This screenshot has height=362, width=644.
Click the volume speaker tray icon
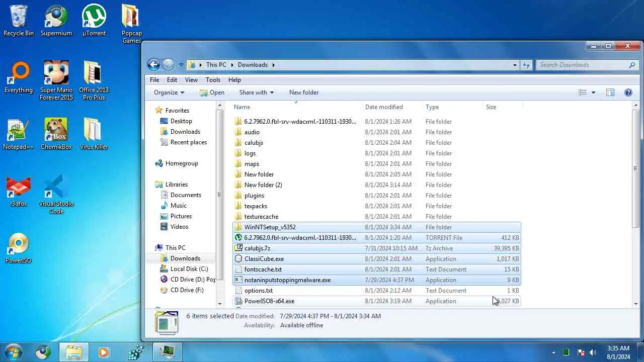(593, 352)
